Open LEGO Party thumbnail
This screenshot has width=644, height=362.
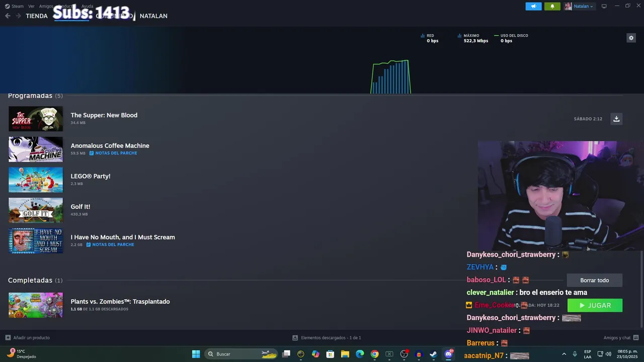(36, 179)
